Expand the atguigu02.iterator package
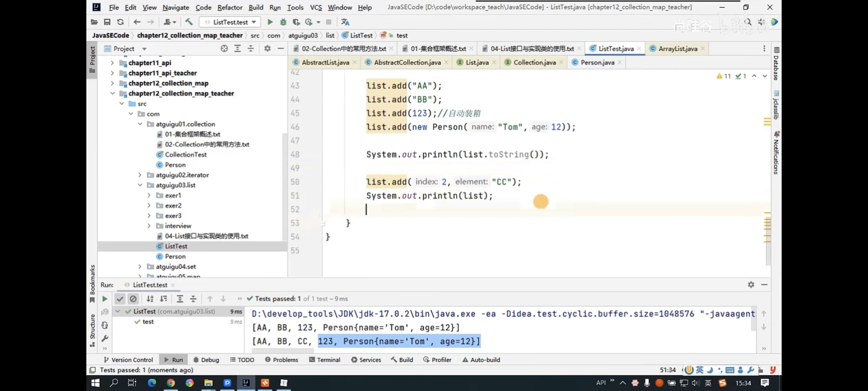 (140, 175)
